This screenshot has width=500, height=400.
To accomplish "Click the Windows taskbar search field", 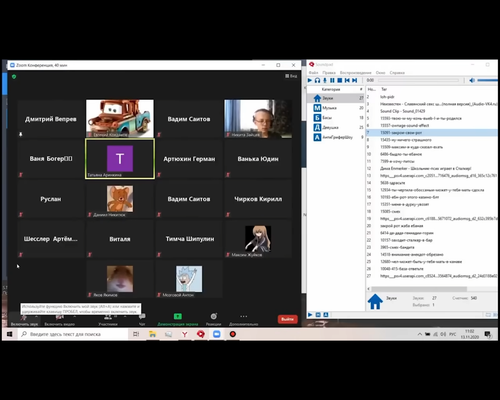I will point(73,334).
